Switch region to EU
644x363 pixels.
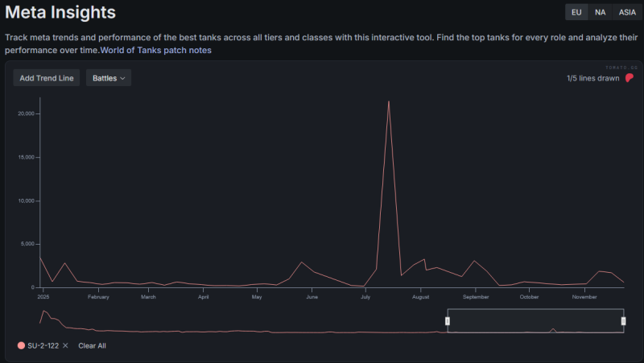(x=576, y=12)
